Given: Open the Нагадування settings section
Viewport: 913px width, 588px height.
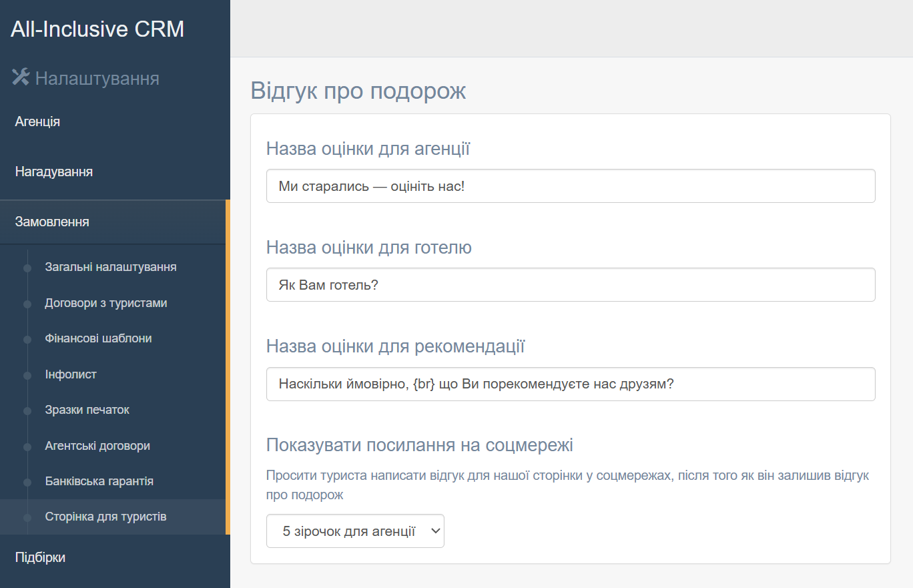Looking at the screenshot, I should [x=115, y=172].
